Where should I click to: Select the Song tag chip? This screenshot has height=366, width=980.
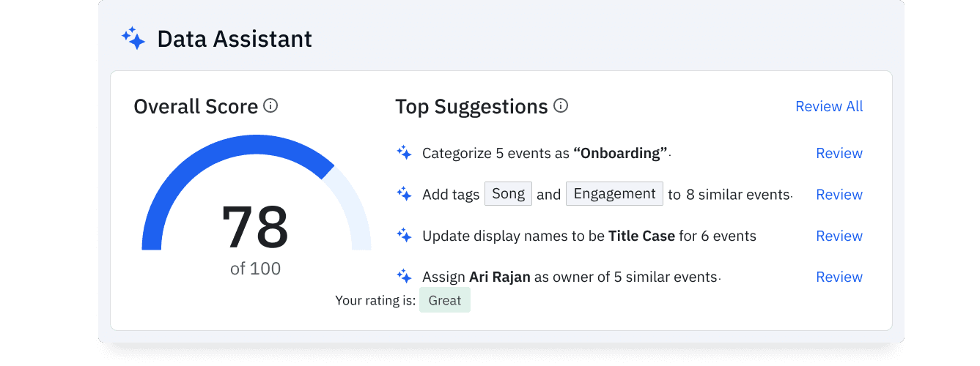[x=508, y=194]
